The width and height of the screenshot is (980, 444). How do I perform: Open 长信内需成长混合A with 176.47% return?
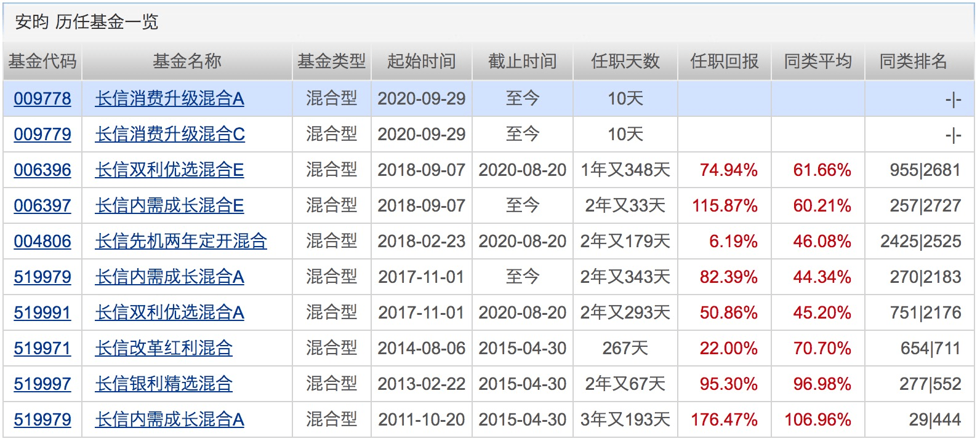(x=170, y=419)
